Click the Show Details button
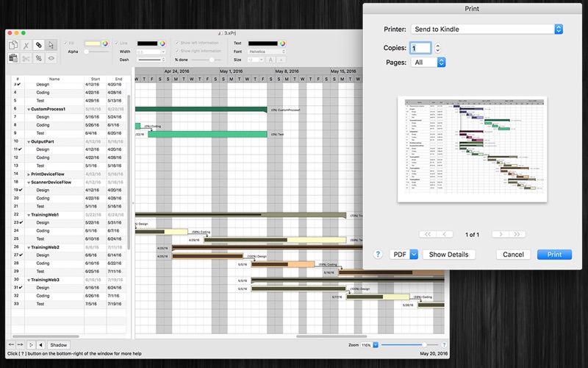The image size is (588, 368). [x=448, y=255]
